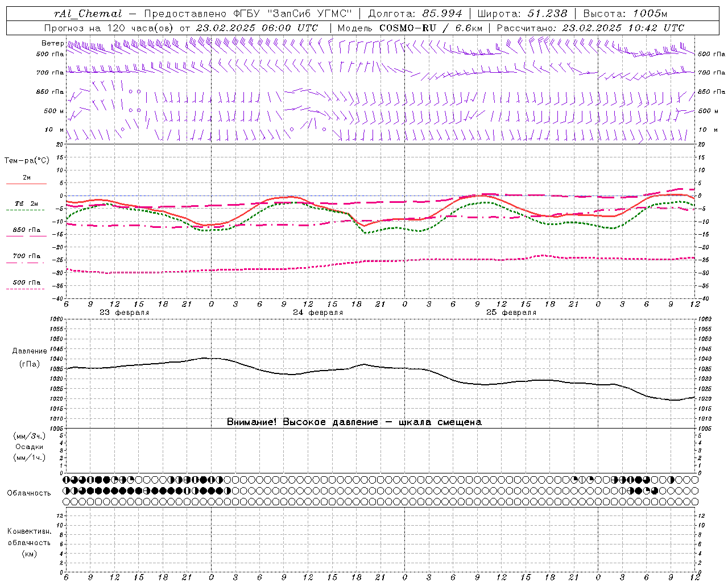Click the latitude value Широта: 51.238
The width and height of the screenshot is (728, 582).
(x=522, y=14)
